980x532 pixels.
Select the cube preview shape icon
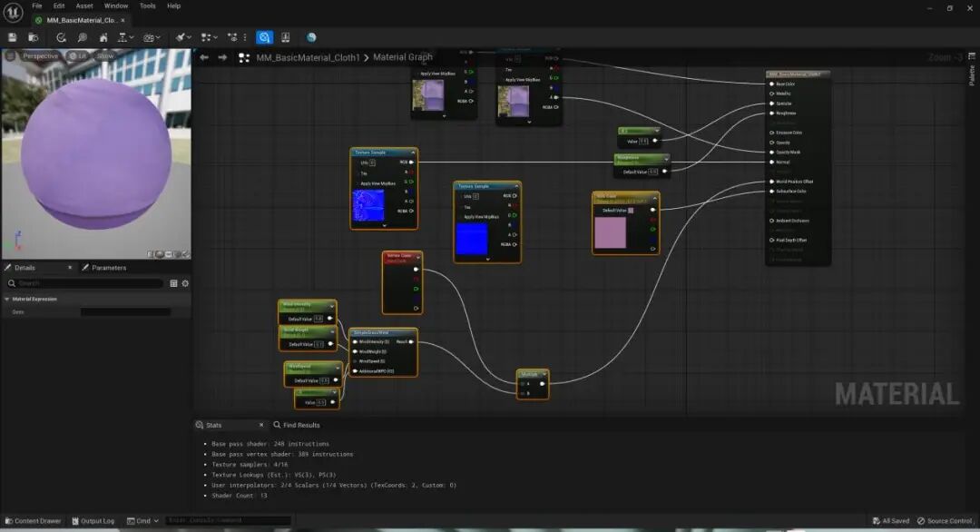pyautogui.click(x=177, y=254)
